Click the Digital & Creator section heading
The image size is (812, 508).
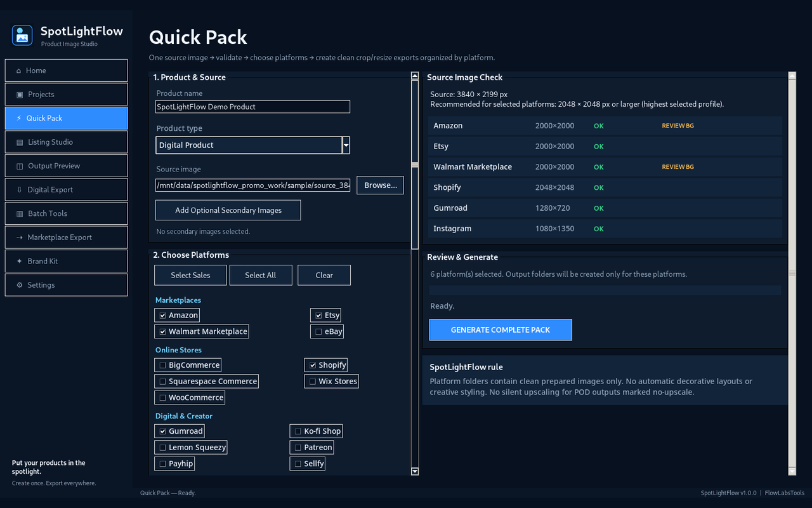pyautogui.click(x=184, y=416)
